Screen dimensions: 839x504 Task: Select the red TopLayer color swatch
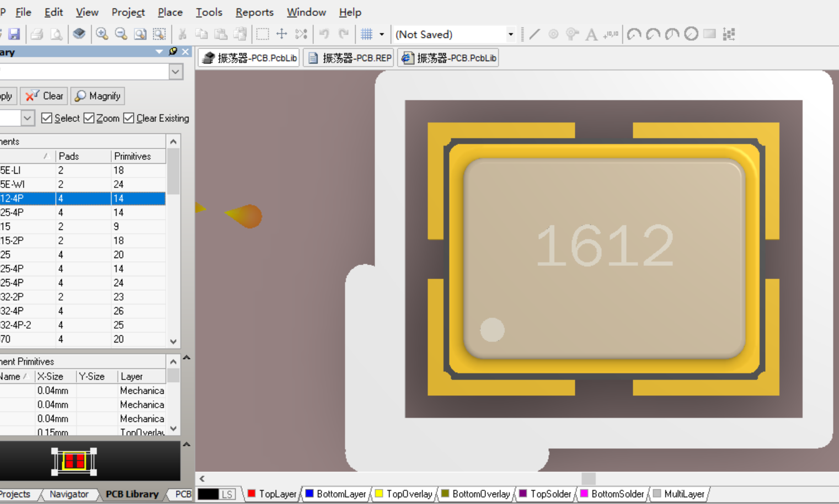(x=252, y=494)
